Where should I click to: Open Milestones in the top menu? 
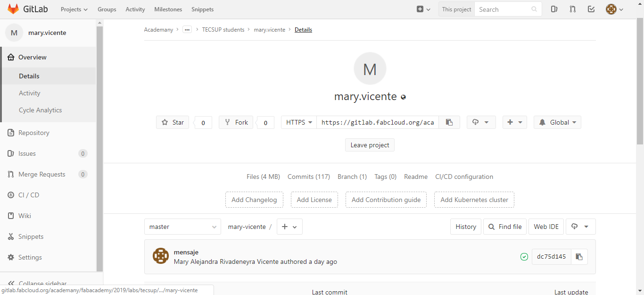click(x=168, y=9)
